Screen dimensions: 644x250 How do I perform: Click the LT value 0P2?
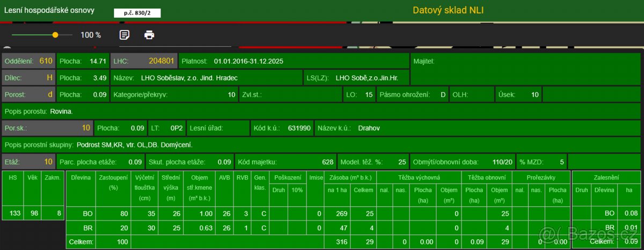coord(177,128)
